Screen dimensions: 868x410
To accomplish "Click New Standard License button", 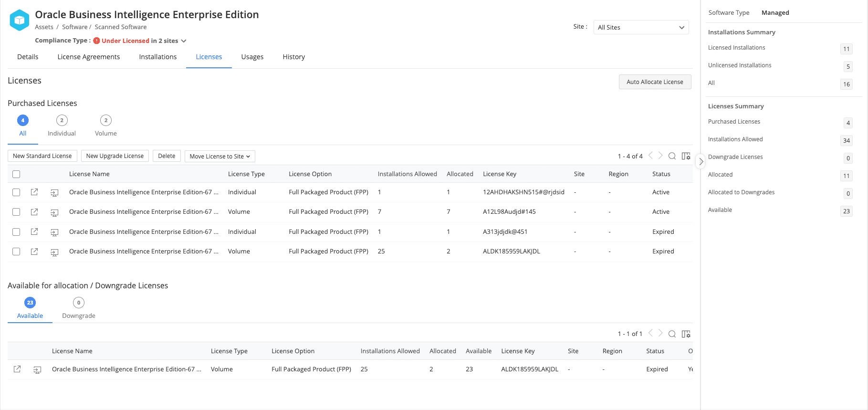I will coord(42,156).
